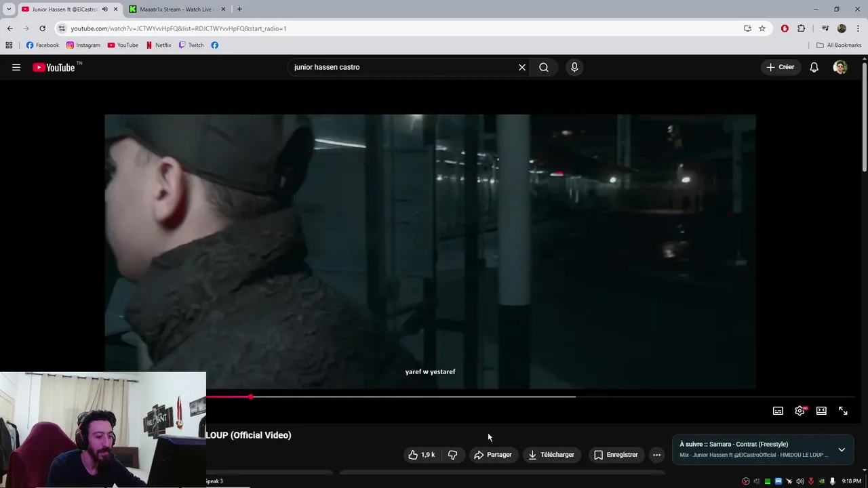Open Instagram bookmark
Image resolution: width=868 pixels, height=488 pixels.
point(83,45)
